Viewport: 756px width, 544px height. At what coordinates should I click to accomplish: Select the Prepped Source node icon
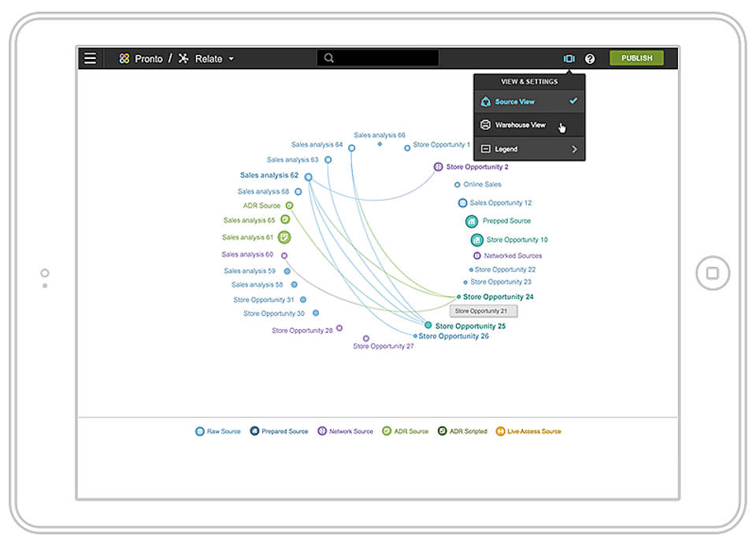(x=472, y=221)
